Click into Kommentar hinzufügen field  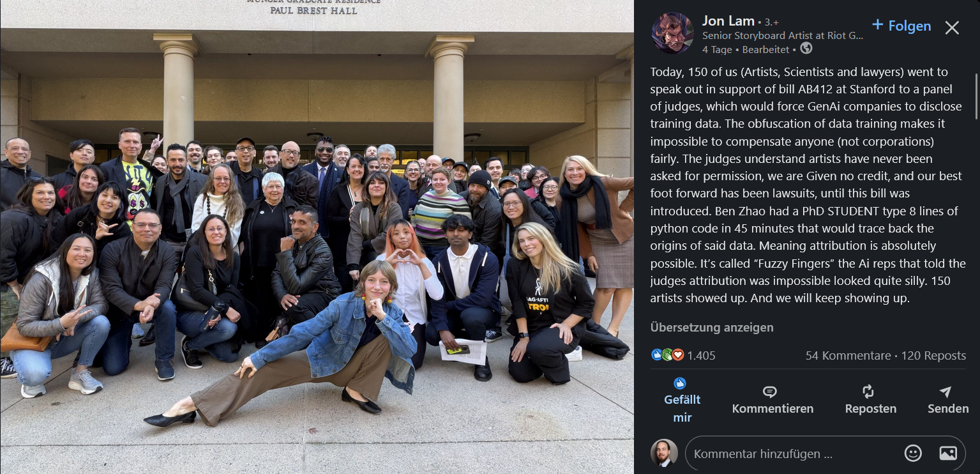click(792, 454)
